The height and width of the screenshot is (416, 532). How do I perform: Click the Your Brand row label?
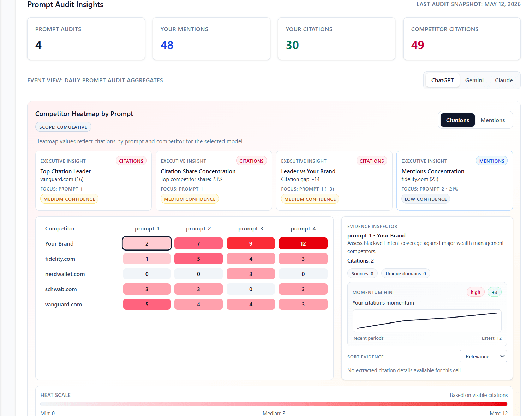pos(59,243)
